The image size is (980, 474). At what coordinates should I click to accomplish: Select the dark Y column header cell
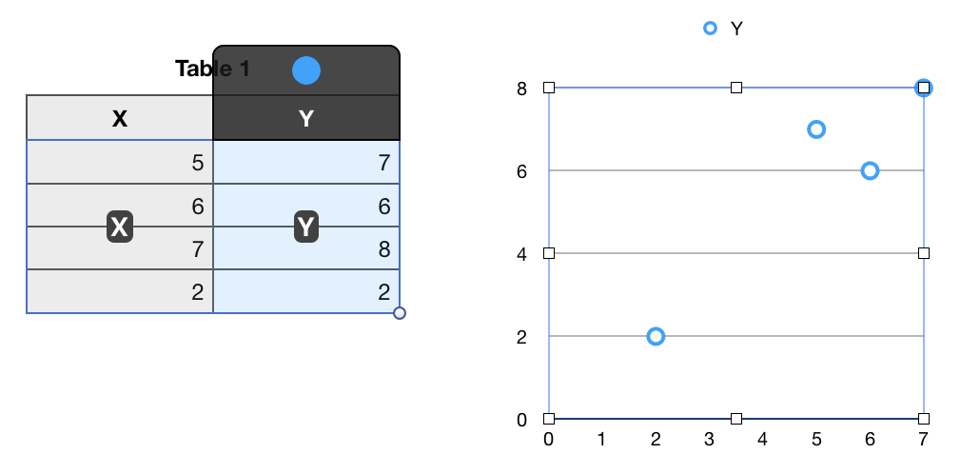306,118
